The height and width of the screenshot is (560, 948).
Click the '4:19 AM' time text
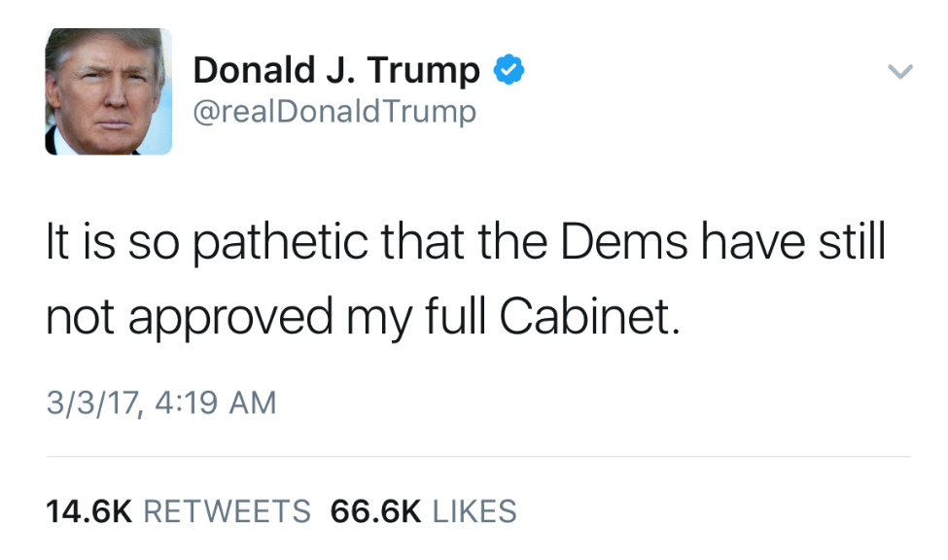(216, 402)
